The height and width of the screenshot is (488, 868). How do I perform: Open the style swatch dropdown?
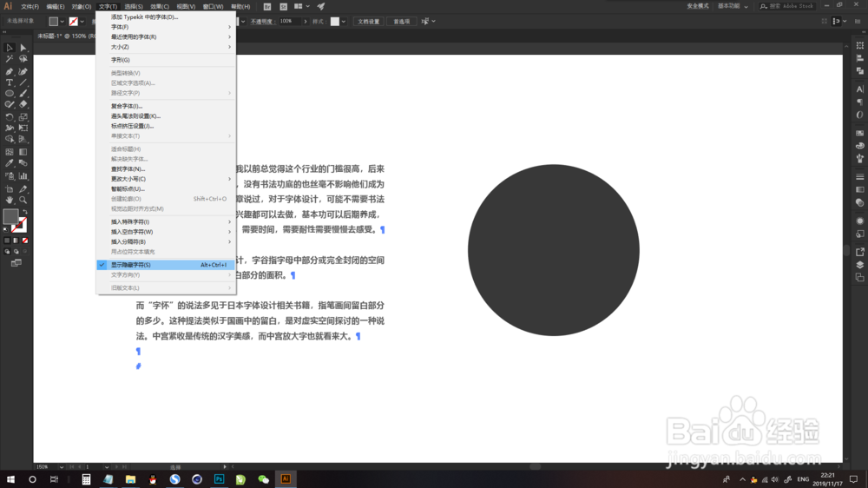click(344, 22)
